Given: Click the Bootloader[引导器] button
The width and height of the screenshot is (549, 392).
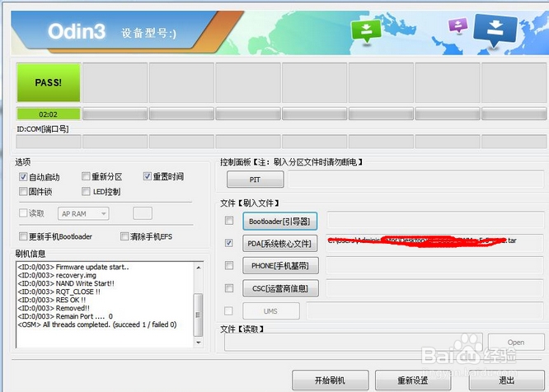Looking at the screenshot, I should pos(280,221).
